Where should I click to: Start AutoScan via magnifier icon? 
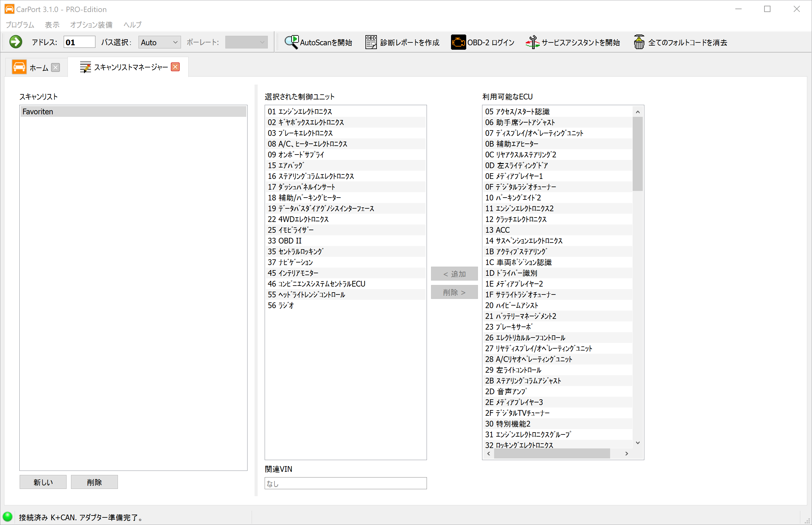[291, 42]
